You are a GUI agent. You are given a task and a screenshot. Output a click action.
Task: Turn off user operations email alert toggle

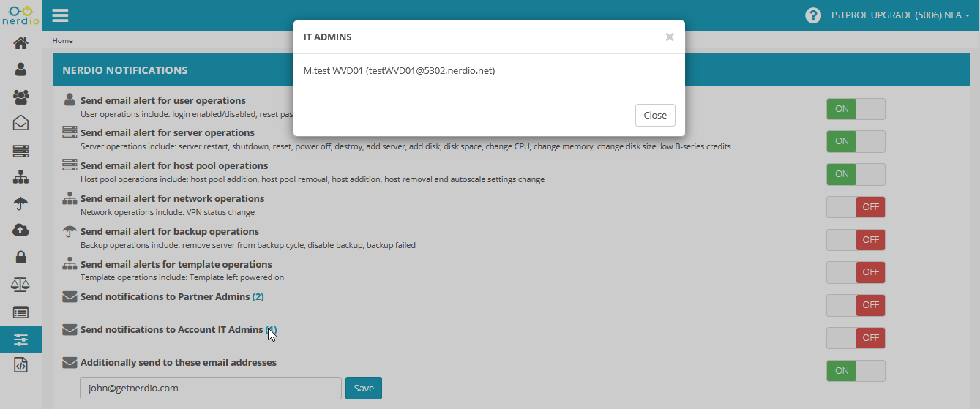(856, 109)
